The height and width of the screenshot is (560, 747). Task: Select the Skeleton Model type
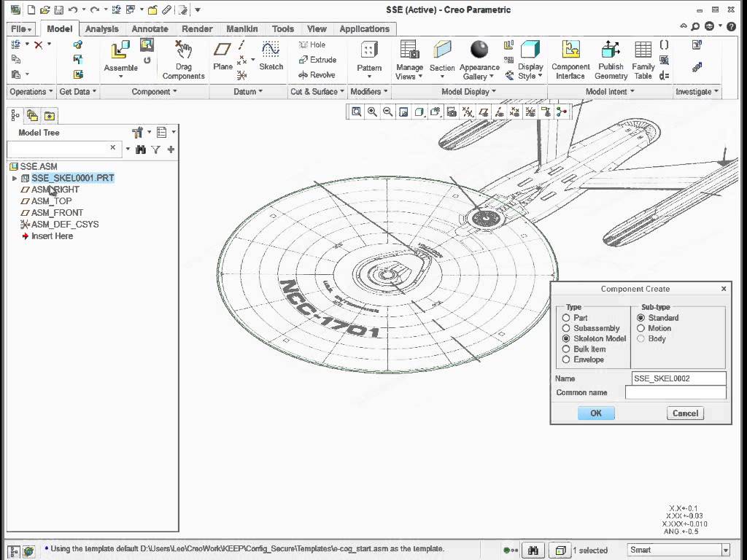[567, 338]
